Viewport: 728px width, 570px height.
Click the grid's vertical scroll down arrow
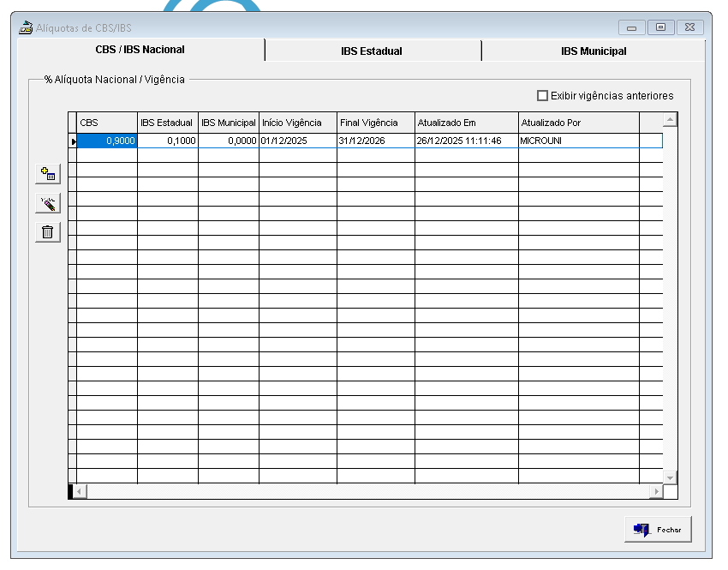click(670, 477)
